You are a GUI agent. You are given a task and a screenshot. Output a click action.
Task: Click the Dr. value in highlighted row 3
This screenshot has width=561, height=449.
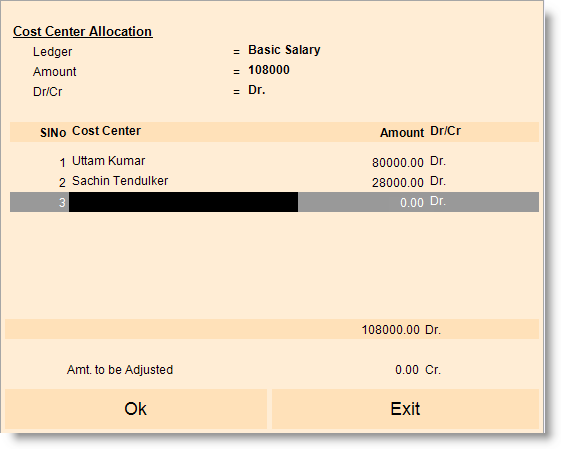pyautogui.click(x=438, y=201)
